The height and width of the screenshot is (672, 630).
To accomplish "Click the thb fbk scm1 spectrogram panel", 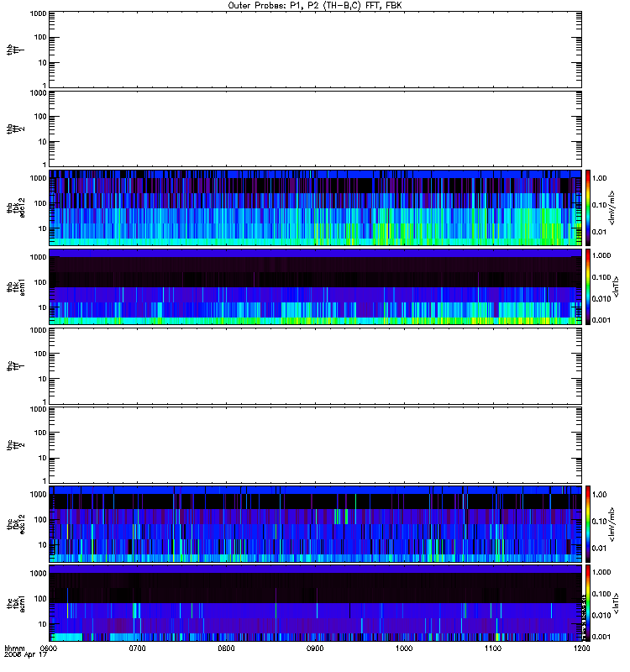I will (x=316, y=287).
